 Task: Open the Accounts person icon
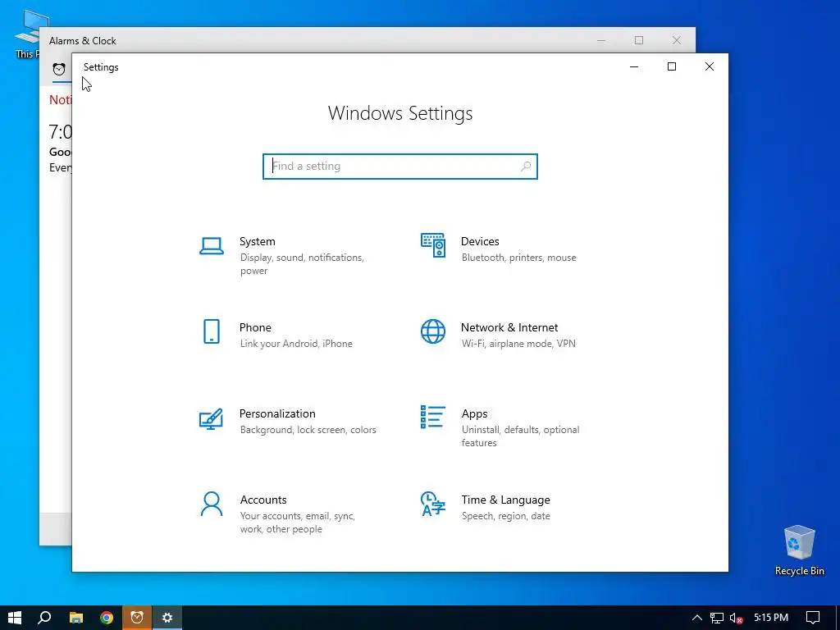point(211,504)
